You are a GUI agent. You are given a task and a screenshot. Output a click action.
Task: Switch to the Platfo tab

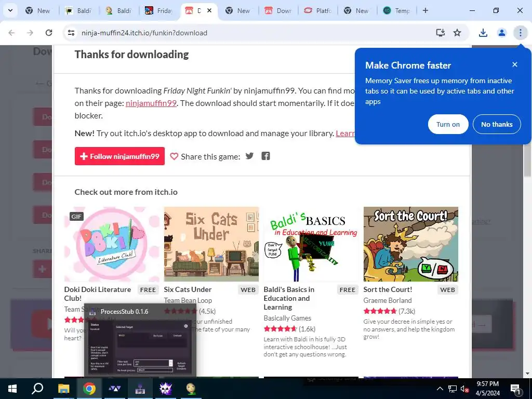318,10
